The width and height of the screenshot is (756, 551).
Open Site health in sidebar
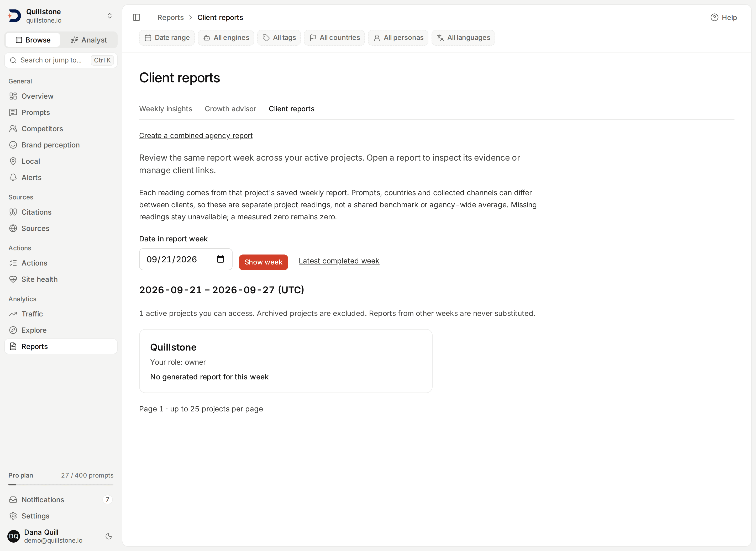click(61, 279)
